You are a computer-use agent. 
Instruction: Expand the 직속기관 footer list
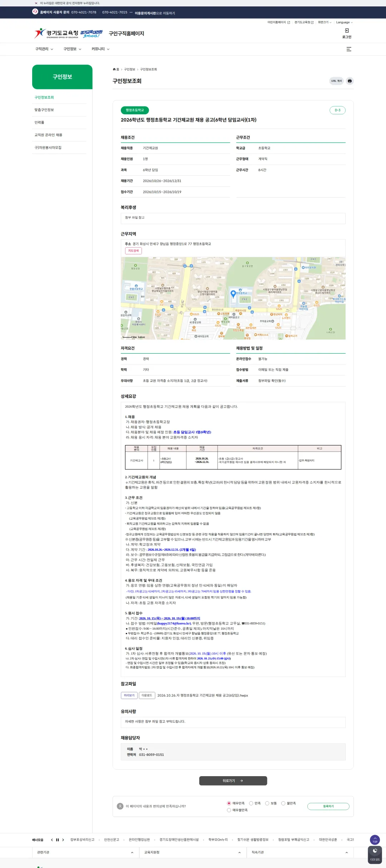pos(300,852)
